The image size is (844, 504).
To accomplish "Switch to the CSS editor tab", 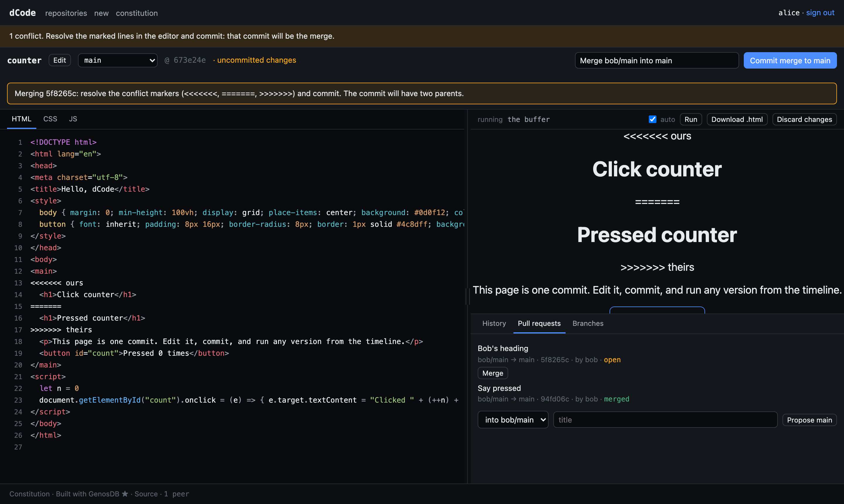I will 50,119.
